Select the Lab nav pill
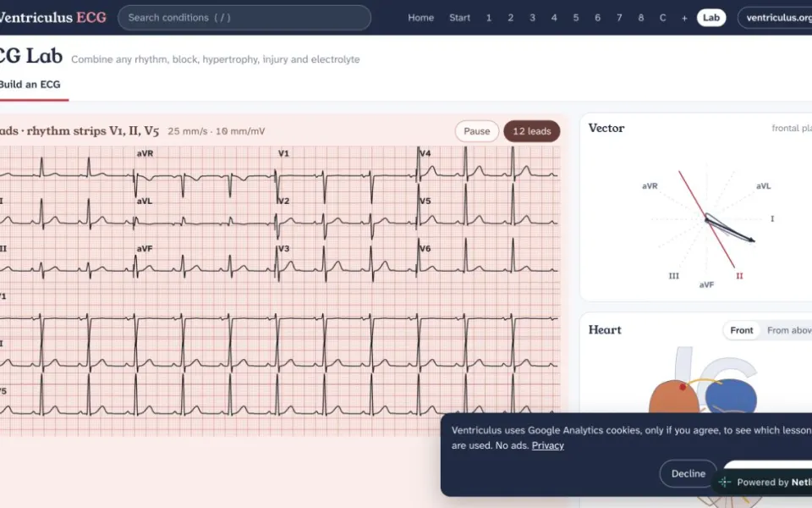Screen dimensions: 812x508 711,18
